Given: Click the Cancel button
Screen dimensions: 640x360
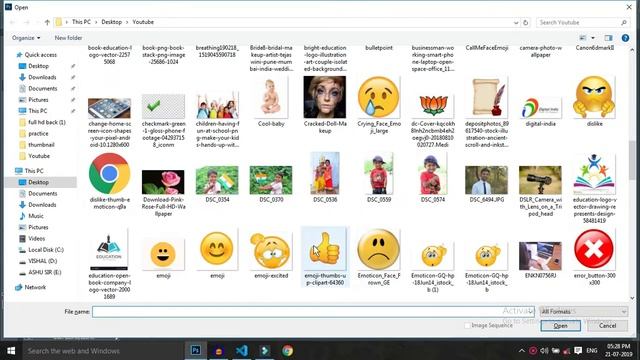Looking at the screenshot, I should 607,326.
